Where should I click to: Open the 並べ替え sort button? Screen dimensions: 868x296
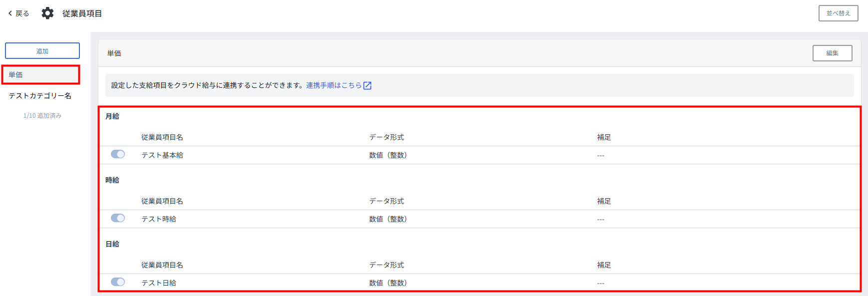pyautogui.click(x=838, y=13)
